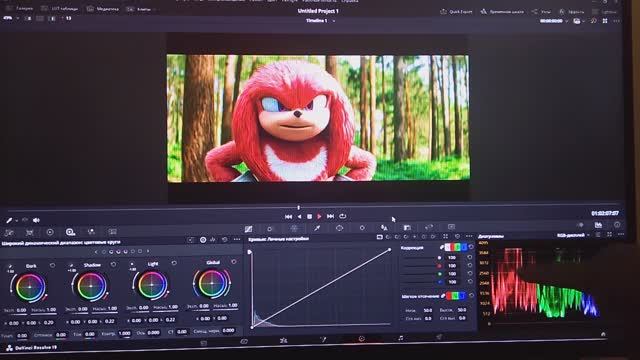This screenshot has width=640, height=360.
Task: Reset all HDR wheels palette
Action: coord(224,240)
